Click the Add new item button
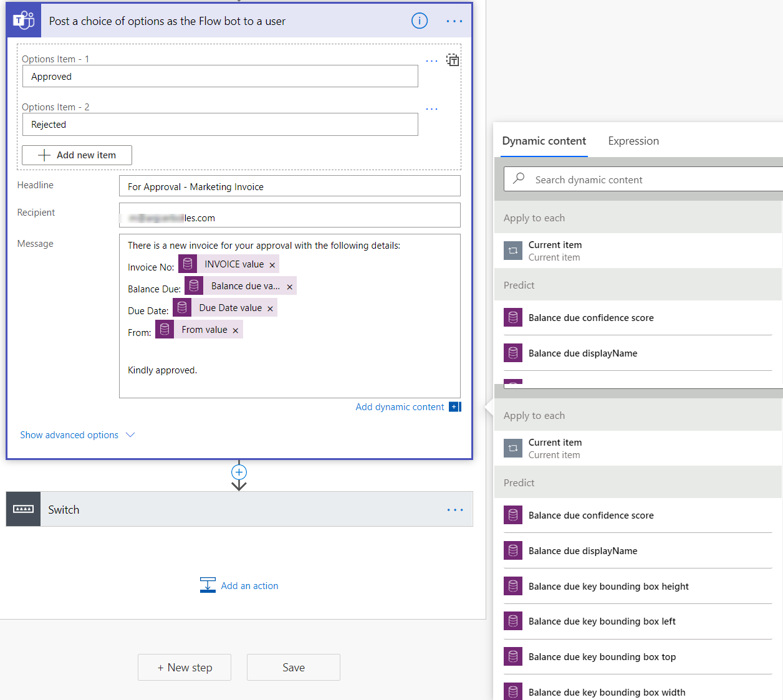The width and height of the screenshot is (783, 700). click(x=77, y=155)
